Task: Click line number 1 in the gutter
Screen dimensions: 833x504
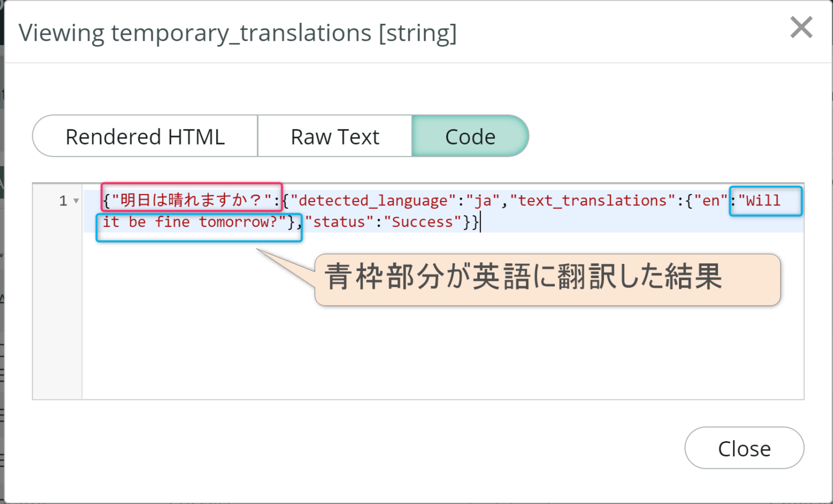Action: 62,201
